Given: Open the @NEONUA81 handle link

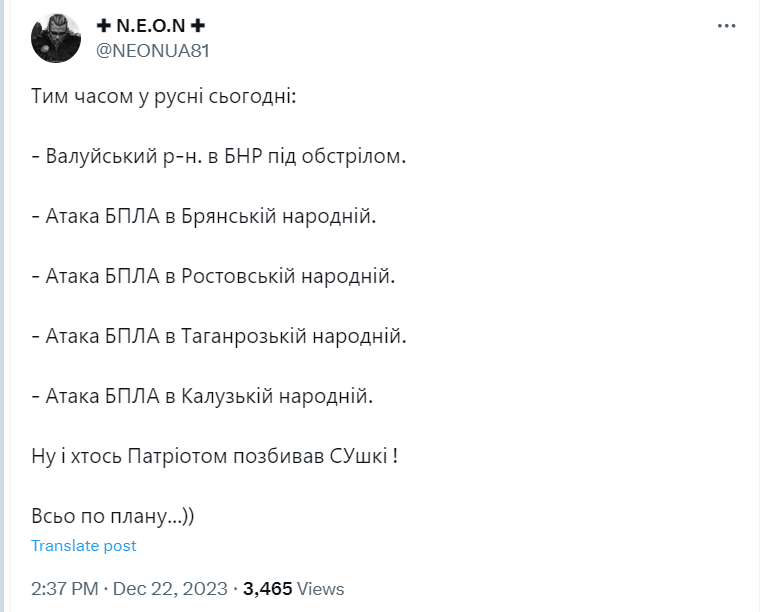Looking at the screenshot, I should point(153,50).
